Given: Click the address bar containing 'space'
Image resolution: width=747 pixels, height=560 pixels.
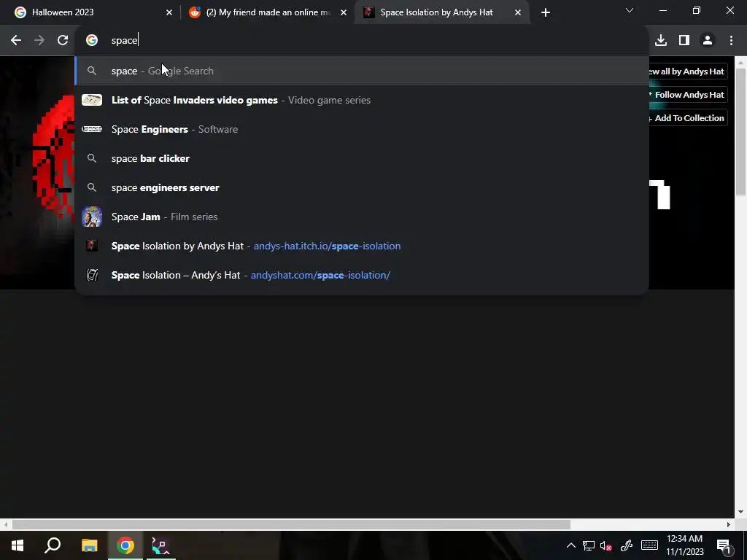Looking at the screenshot, I should pos(362,41).
